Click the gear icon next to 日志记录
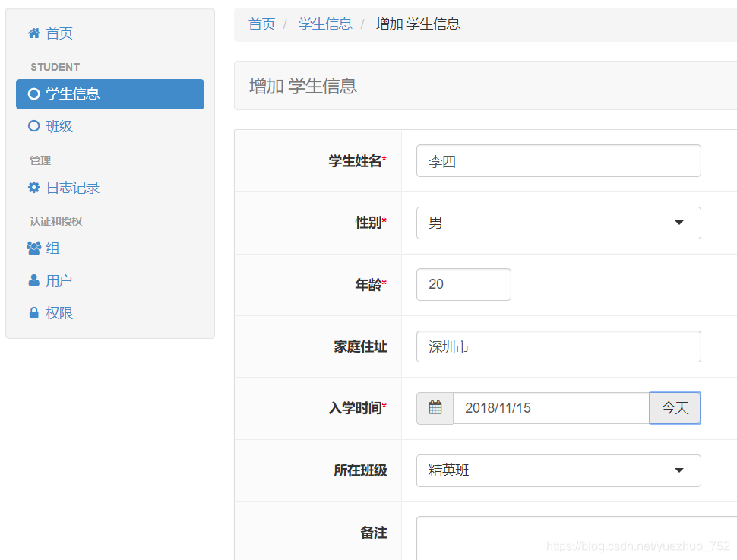This screenshot has height=560, width=737. [34, 188]
